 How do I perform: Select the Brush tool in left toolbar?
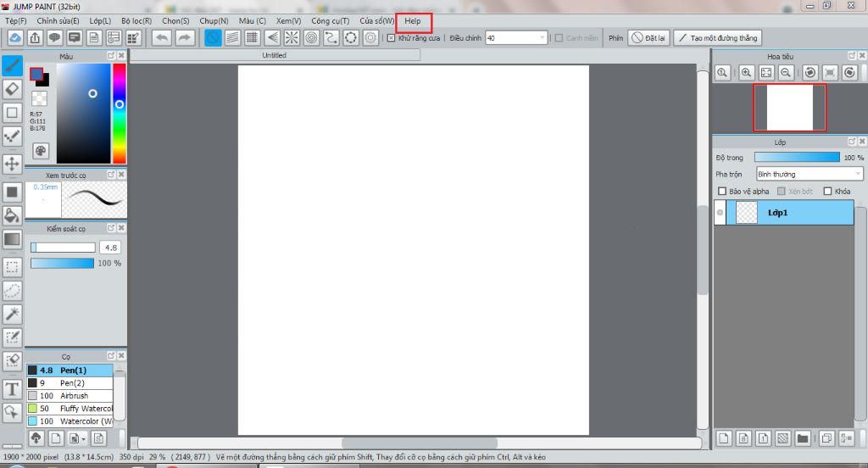pos(12,65)
